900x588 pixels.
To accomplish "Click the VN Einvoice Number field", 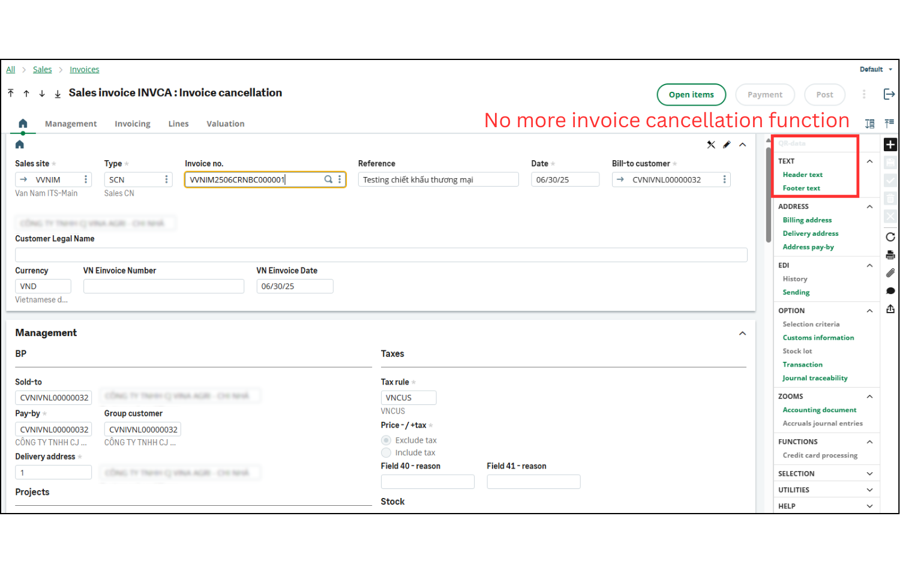I will 163,286.
